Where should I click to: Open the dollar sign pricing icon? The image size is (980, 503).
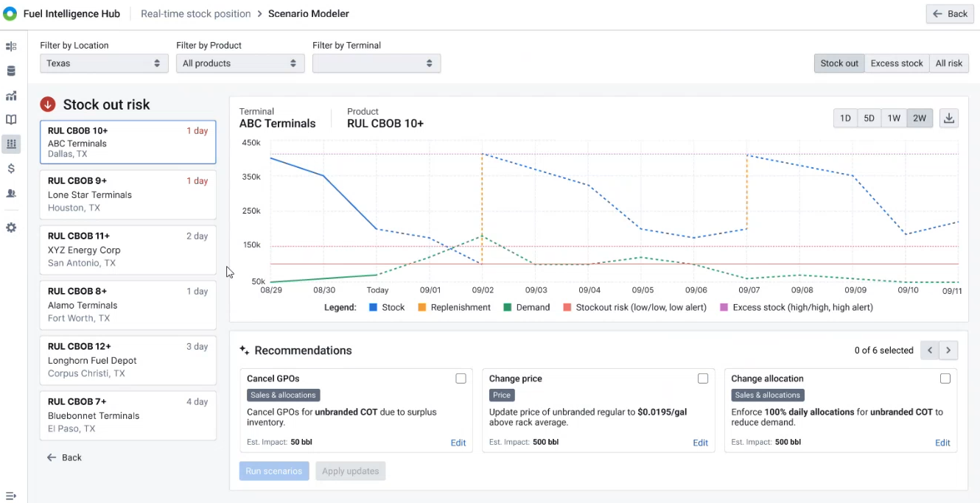pyautogui.click(x=11, y=169)
